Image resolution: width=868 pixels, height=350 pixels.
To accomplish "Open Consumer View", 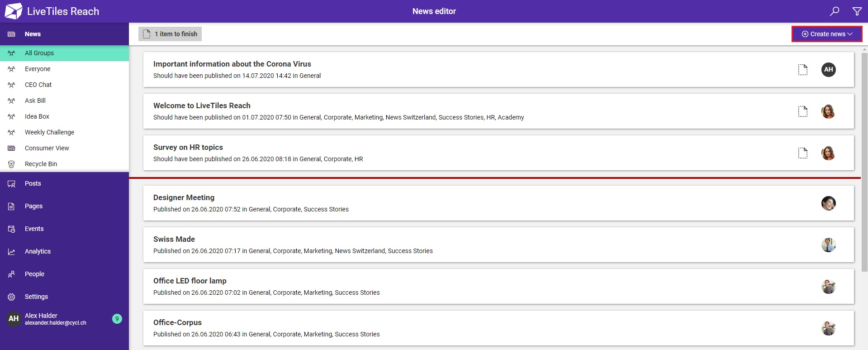I will [64, 148].
